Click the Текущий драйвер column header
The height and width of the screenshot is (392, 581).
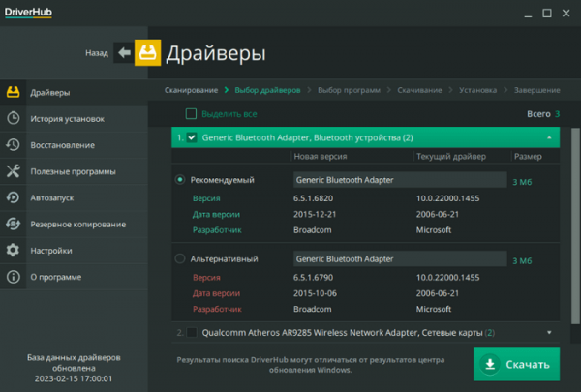[x=451, y=157]
